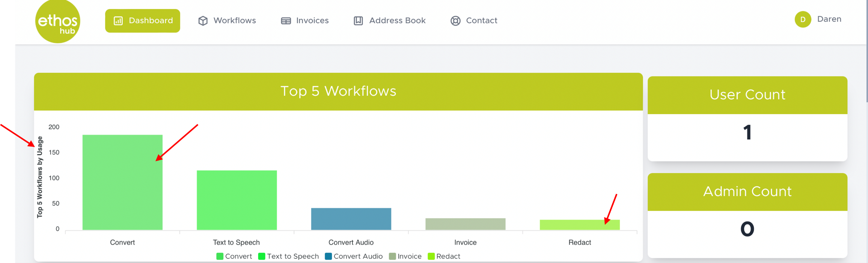Click the Workflows cube icon
The image size is (868, 263).
pos(203,21)
